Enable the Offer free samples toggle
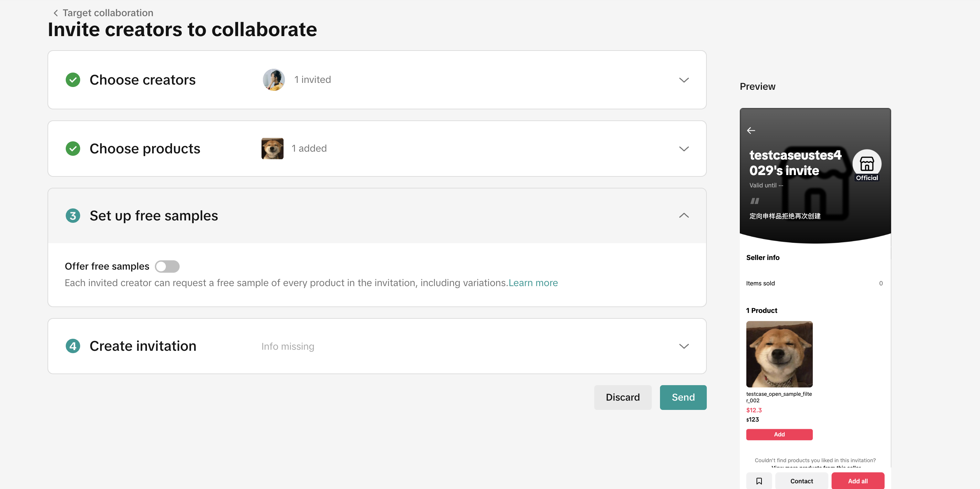980x489 pixels. (x=167, y=266)
